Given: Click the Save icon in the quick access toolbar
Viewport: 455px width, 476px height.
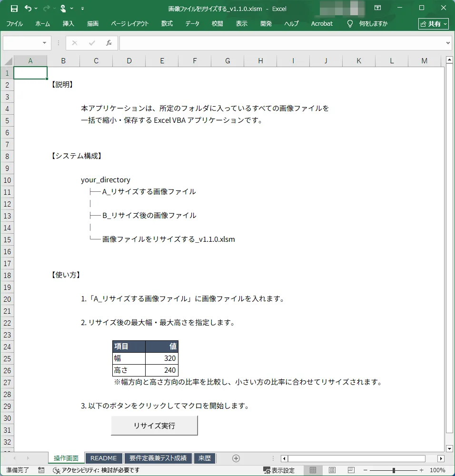Looking at the screenshot, I should point(14,8).
